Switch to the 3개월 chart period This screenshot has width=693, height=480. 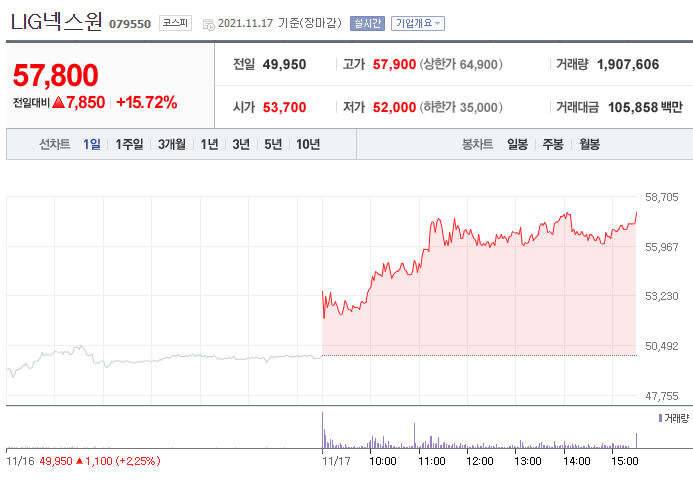pos(172,144)
